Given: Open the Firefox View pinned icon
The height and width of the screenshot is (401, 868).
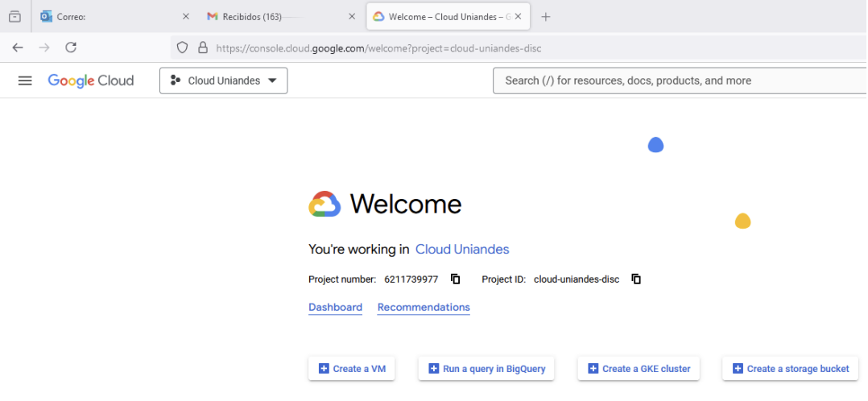Looking at the screenshot, I should coord(15,17).
